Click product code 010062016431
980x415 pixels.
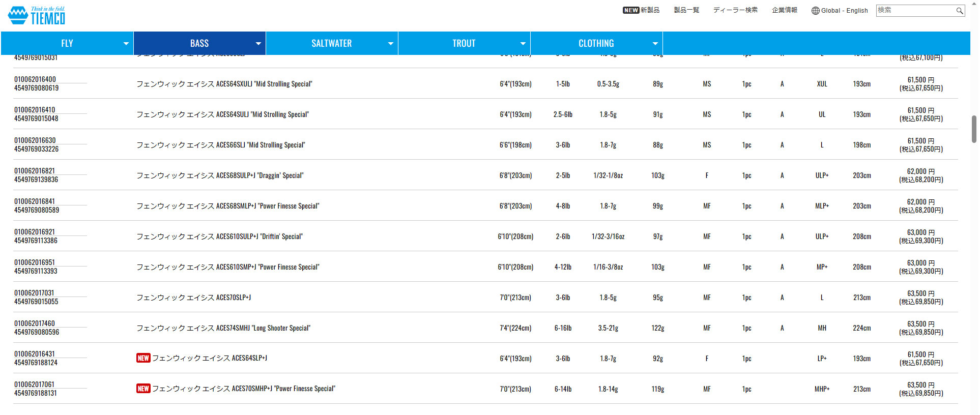tap(35, 354)
